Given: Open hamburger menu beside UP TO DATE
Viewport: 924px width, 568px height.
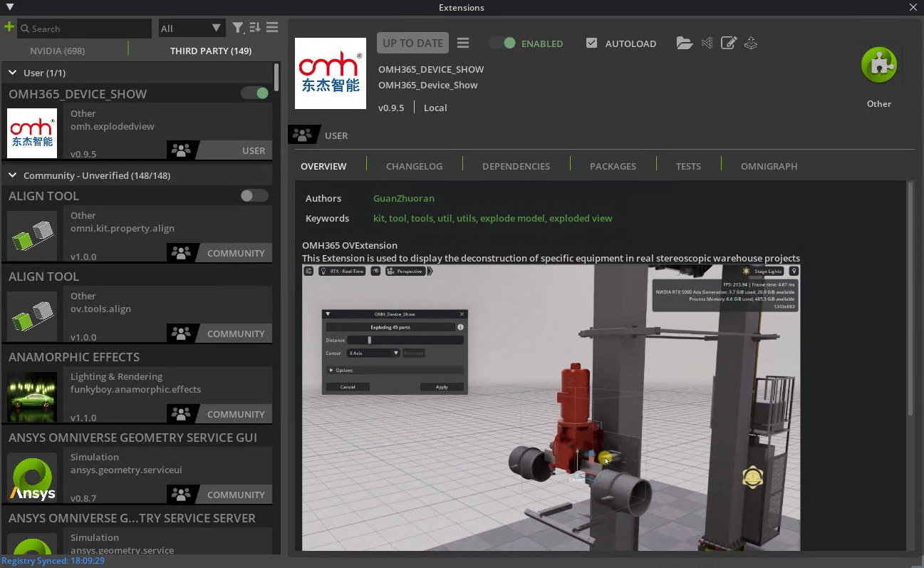Looking at the screenshot, I should click(x=463, y=43).
